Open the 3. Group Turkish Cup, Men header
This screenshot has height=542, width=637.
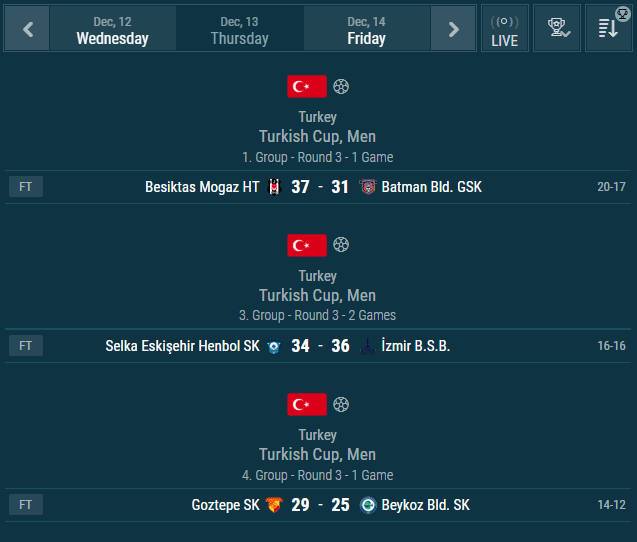tap(317, 295)
